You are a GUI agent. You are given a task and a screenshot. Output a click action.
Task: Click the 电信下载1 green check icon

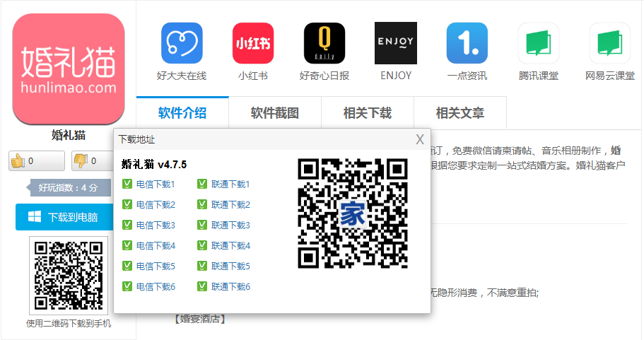[x=127, y=184]
